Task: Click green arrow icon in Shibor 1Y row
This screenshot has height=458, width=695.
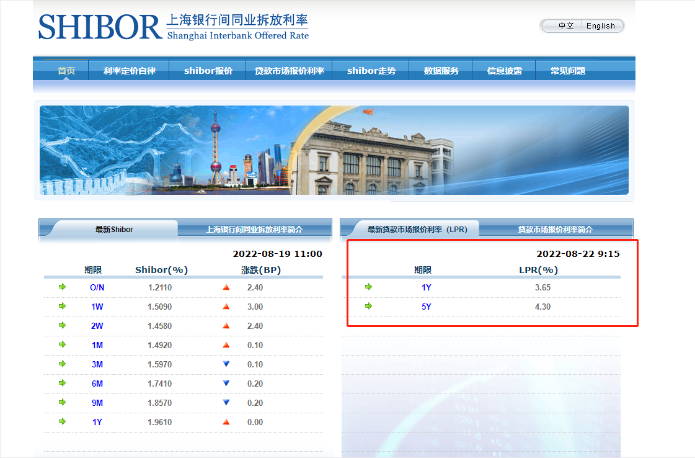Action: [x=62, y=421]
